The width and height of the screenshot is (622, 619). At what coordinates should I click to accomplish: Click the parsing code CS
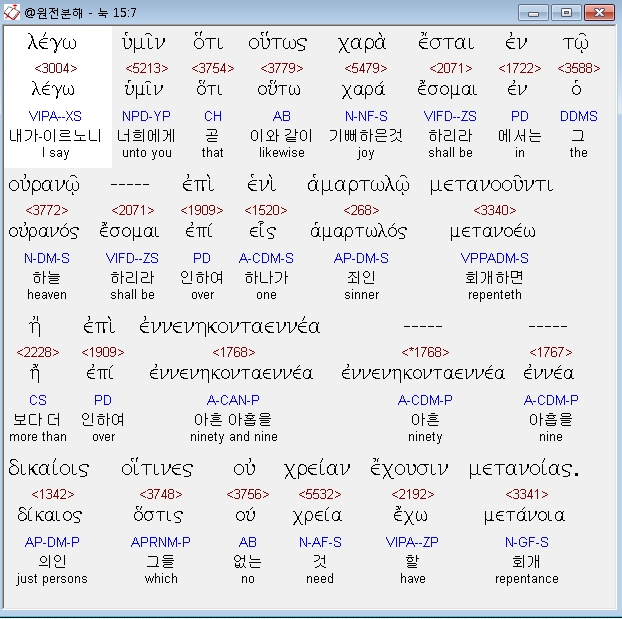click(38, 400)
